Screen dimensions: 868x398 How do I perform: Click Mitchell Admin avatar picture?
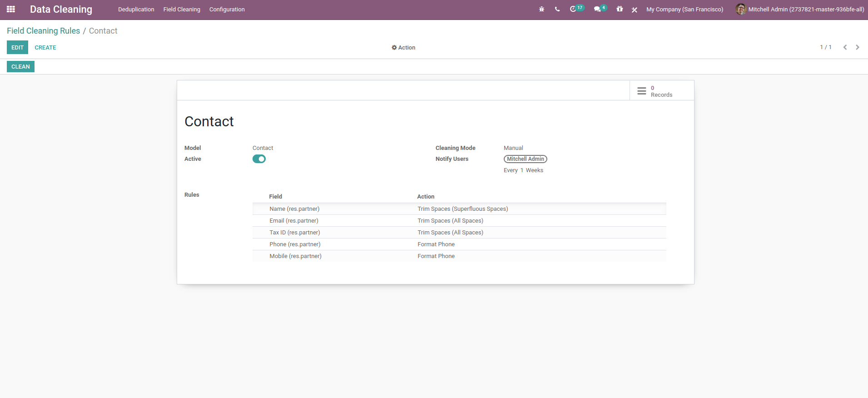(x=741, y=9)
